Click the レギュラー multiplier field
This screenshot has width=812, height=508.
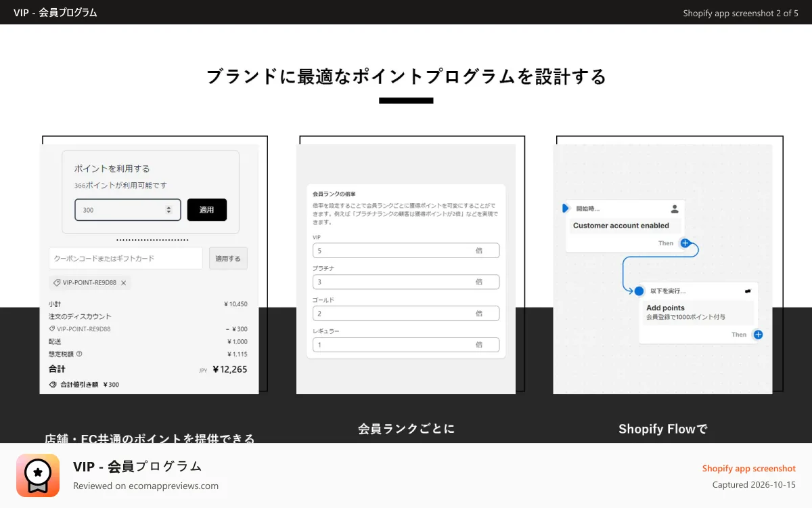[x=406, y=345]
